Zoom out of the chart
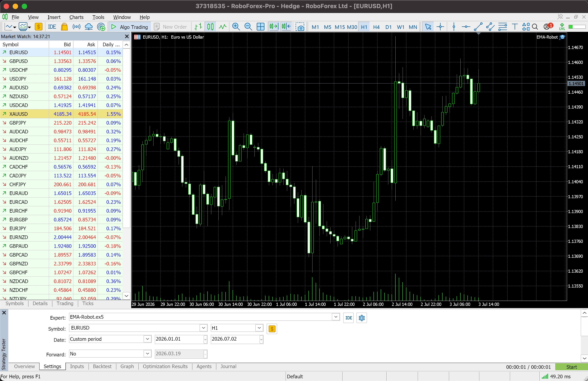 [x=248, y=27]
